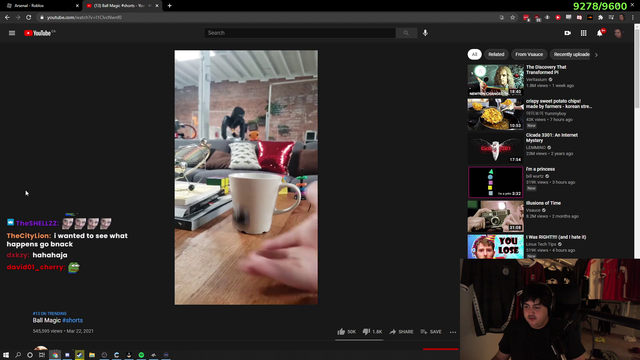Open the Illusions of Time thumbnail
Image resolution: width=640 pixels, height=360 pixels.
click(x=496, y=216)
